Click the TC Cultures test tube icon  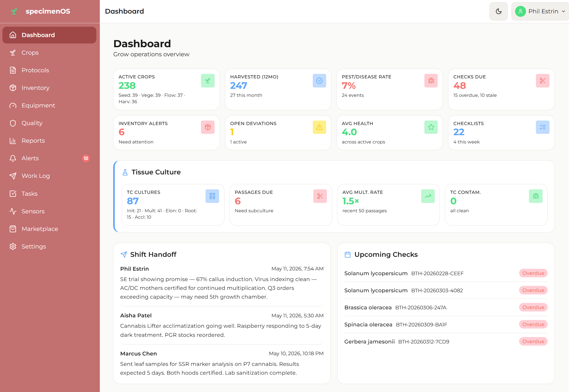[x=212, y=196]
